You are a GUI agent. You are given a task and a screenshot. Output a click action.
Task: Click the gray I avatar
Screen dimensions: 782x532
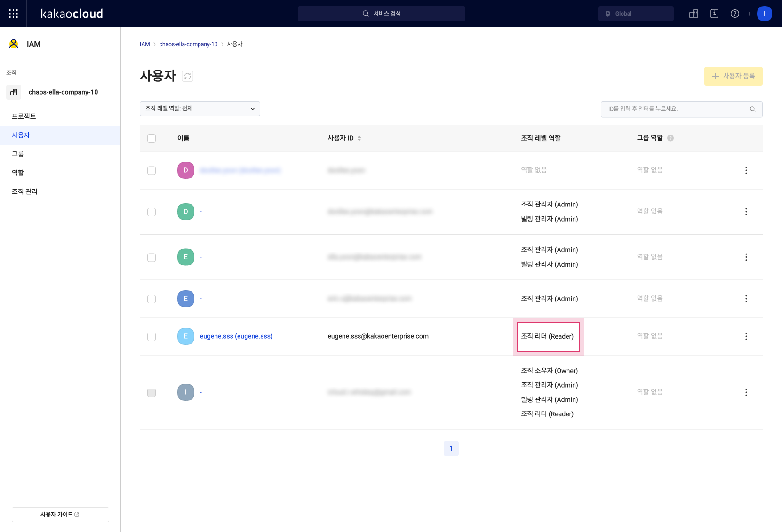coord(186,392)
